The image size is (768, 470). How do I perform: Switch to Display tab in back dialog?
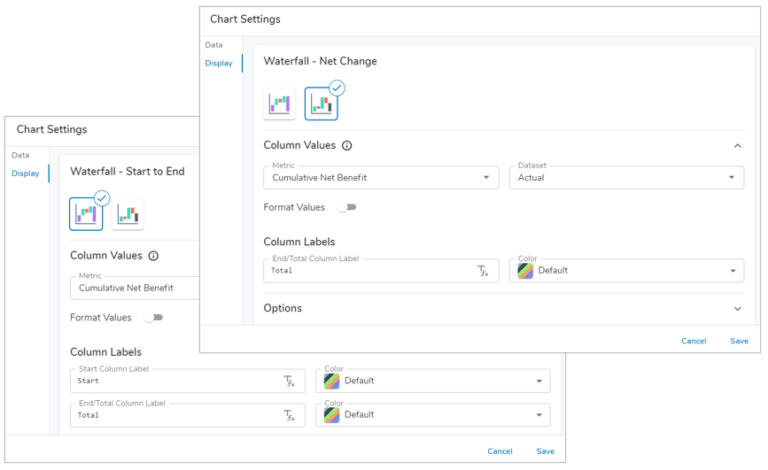25,173
